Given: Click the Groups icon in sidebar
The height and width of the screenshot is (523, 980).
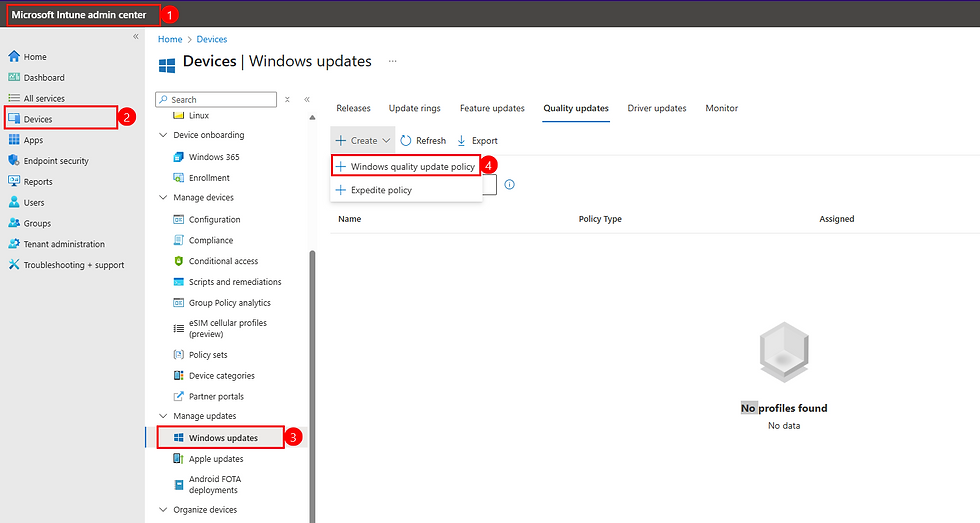Looking at the screenshot, I should coord(14,223).
